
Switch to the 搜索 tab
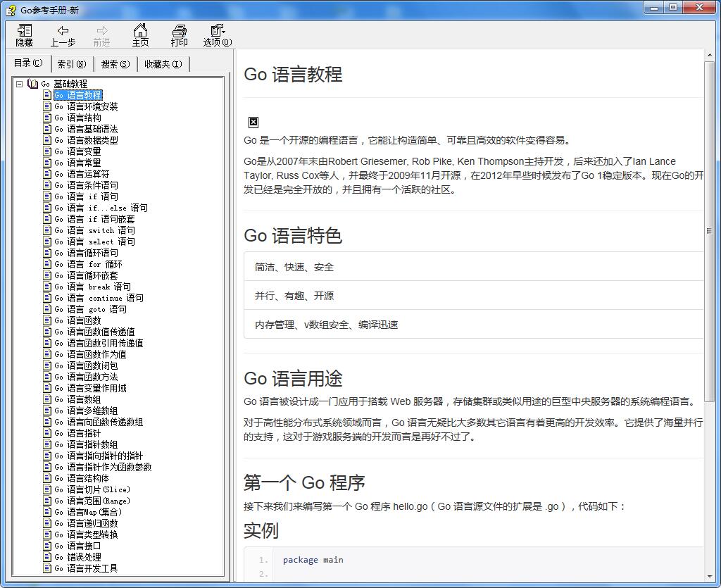coord(115,64)
